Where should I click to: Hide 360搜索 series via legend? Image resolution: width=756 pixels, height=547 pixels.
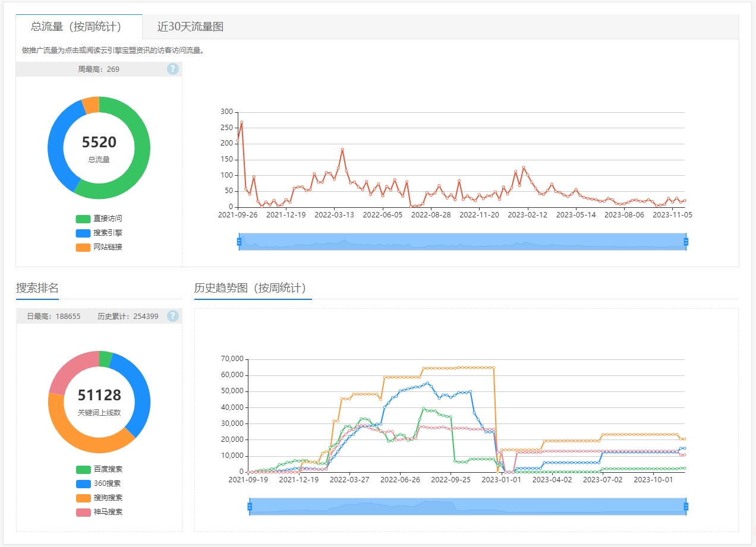tap(99, 483)
